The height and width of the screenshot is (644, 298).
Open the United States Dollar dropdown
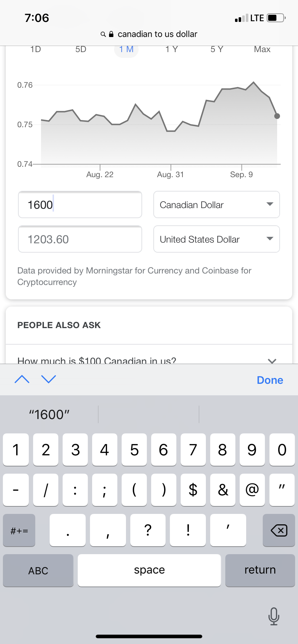(x=216, y=239)
